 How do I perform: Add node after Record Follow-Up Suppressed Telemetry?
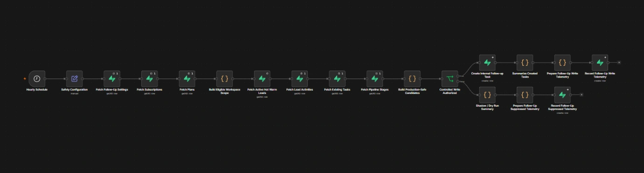(581, 95)
